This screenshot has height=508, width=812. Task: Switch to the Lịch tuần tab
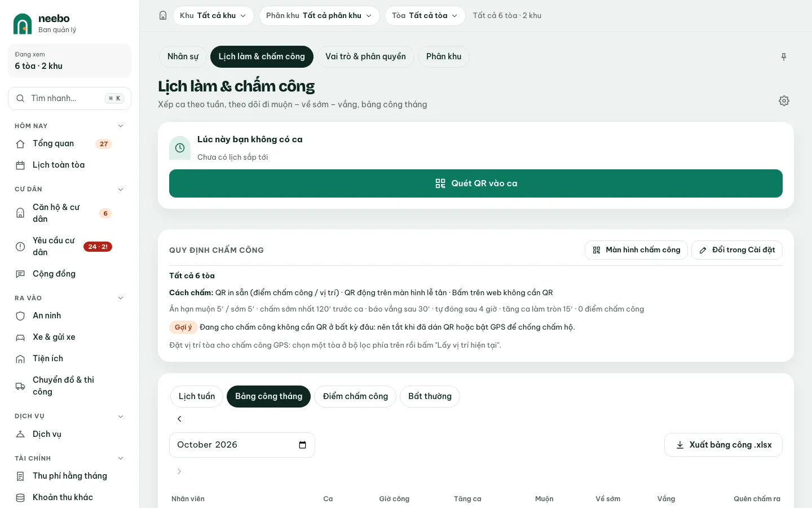[x=197, y=396]
